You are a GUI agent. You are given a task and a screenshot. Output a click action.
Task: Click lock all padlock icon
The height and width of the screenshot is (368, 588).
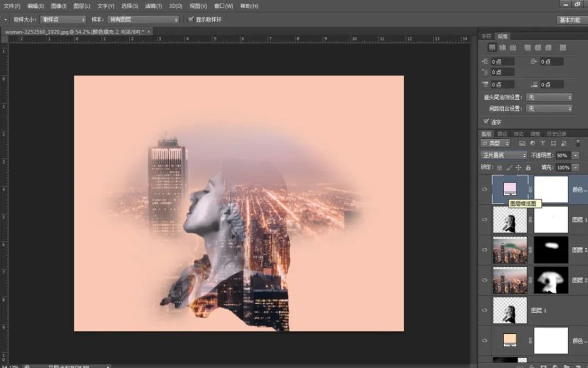[528, 168]
